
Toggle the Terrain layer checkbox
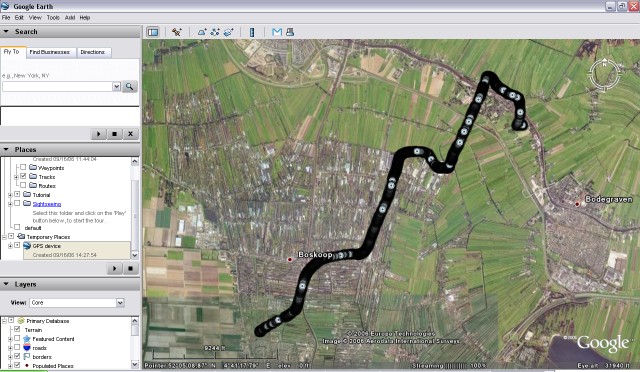(17, 330)
